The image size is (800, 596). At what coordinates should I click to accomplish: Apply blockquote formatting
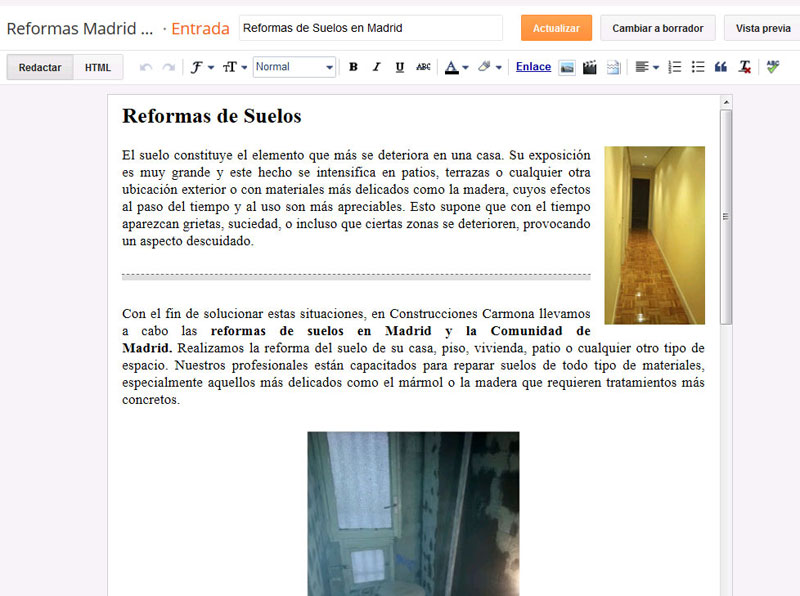tap(721, 67)
